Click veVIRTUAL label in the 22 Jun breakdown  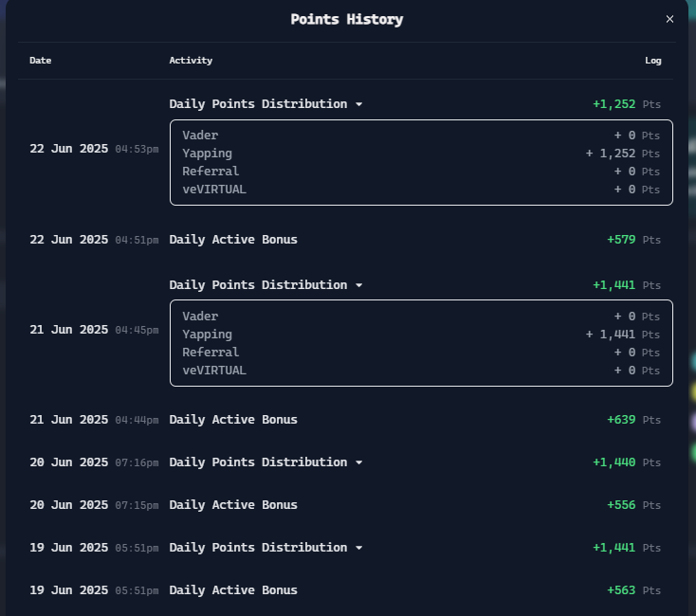(214, 190)
